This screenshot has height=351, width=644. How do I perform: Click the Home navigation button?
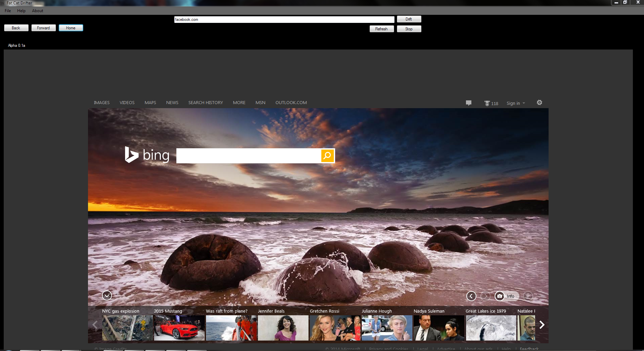pyautogui.click(x=71, y=28)
